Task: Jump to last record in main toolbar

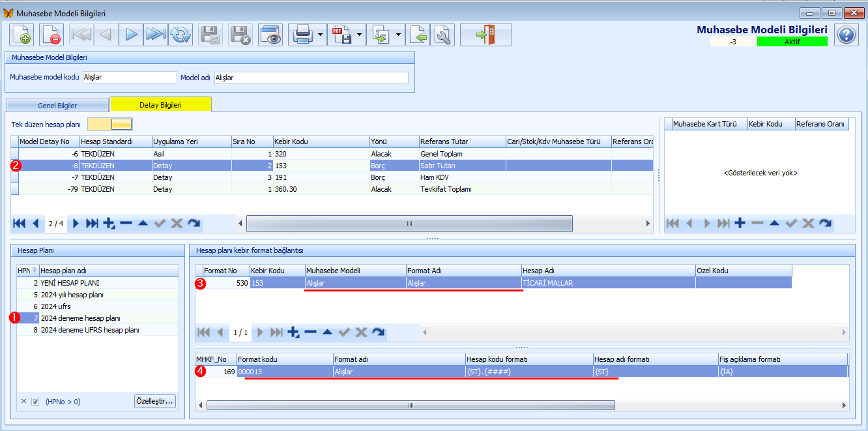Action: click(156, 35)
